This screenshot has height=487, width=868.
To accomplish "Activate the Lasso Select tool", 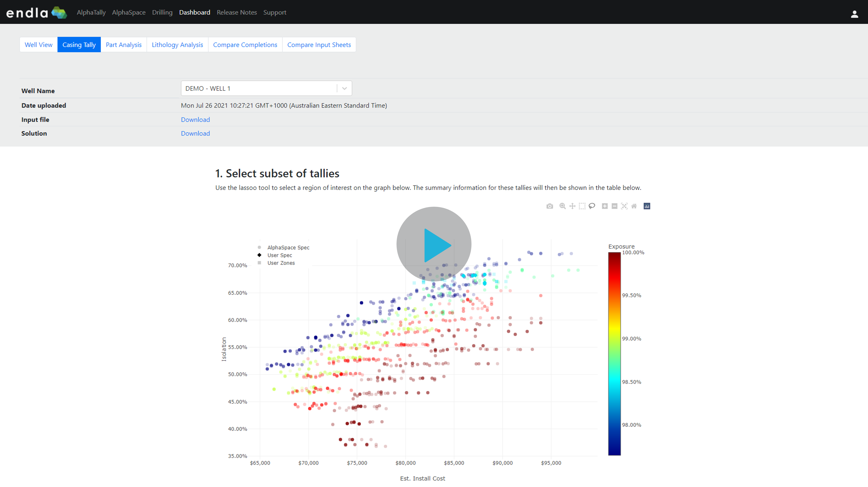I will tap(592, 206).
